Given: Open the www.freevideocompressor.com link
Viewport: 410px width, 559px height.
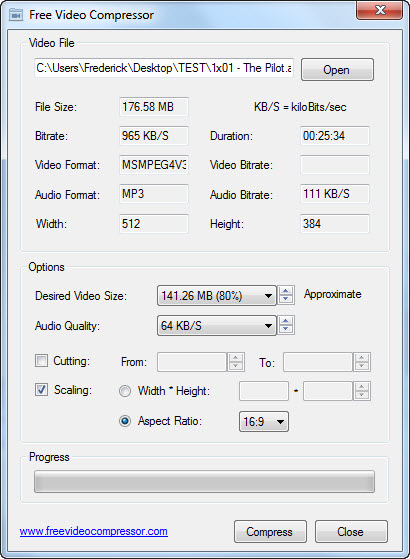Looking at the screenshot, I should click(x=93, y=531).
